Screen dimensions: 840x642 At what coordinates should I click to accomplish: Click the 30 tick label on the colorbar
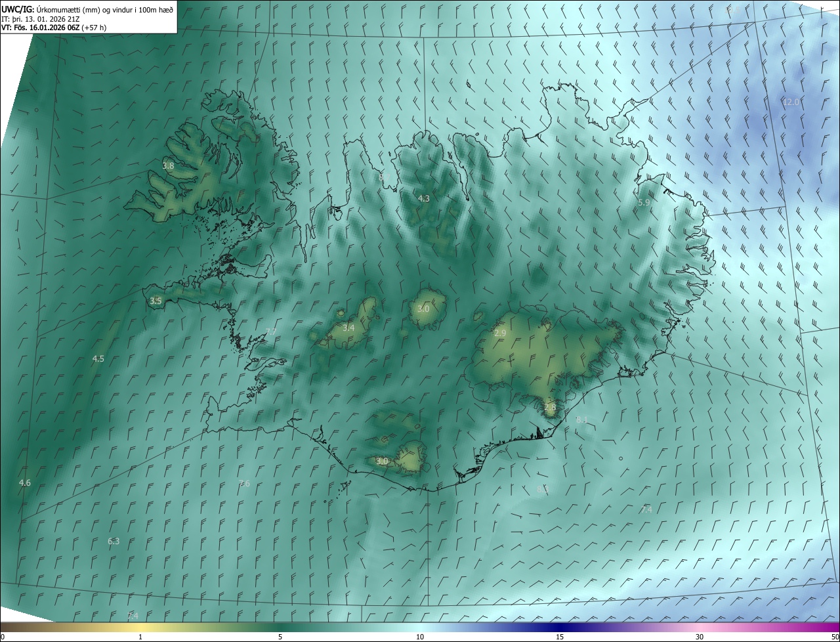pos(700,637)
